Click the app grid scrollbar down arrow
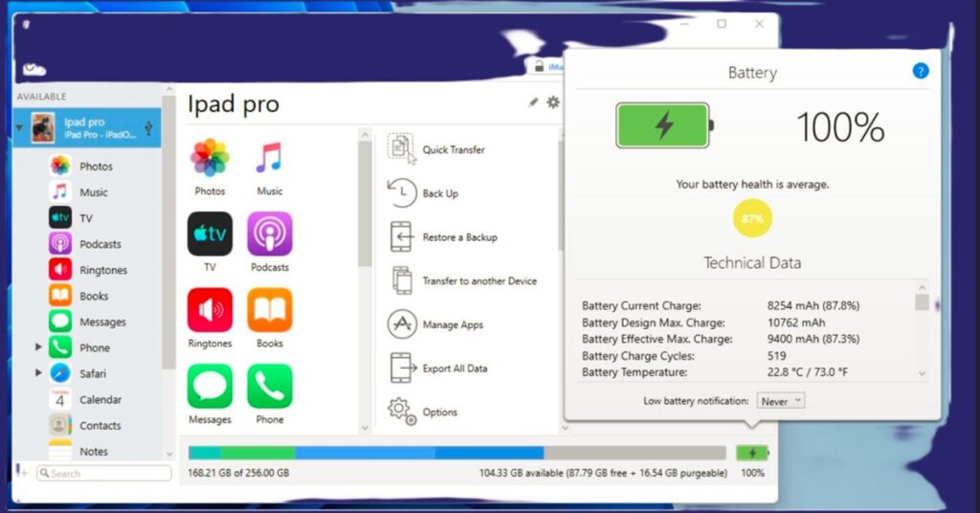980x513 pixels. [365, 428]
